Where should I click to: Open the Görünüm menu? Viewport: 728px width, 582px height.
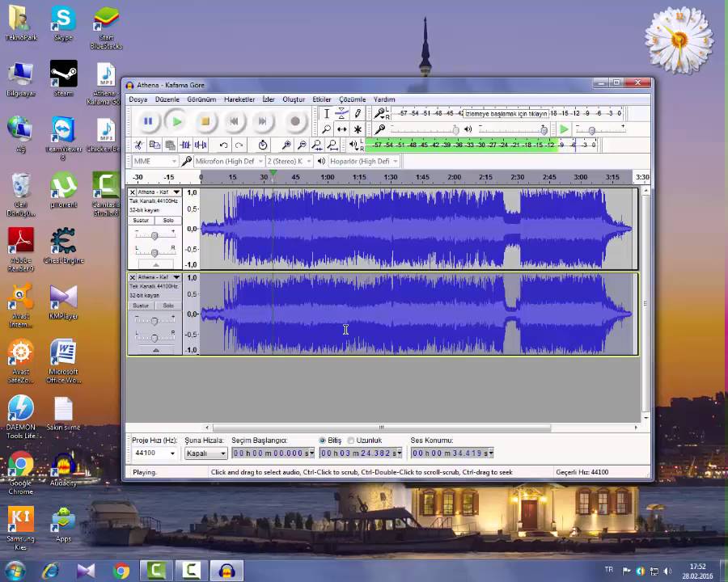click(201, 99)
